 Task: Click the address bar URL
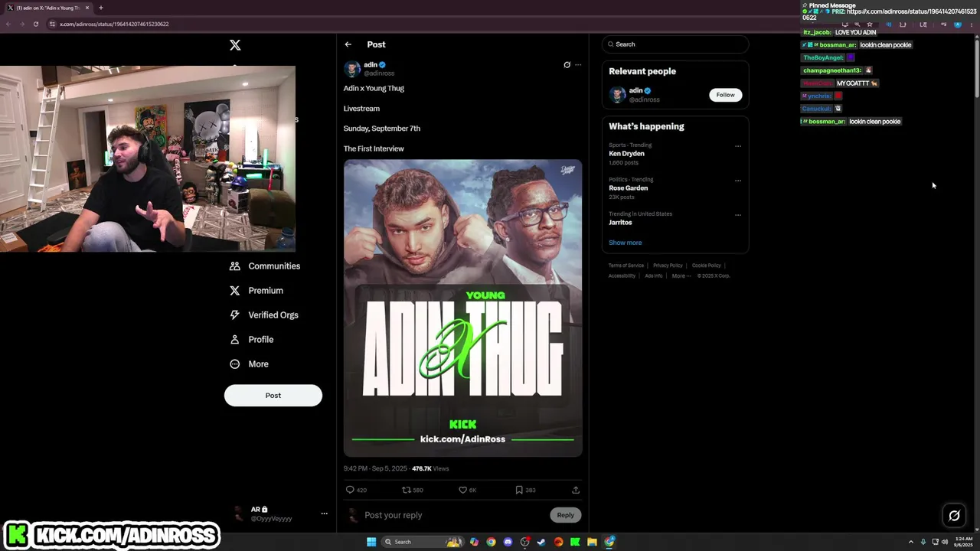tap(114, 24)
